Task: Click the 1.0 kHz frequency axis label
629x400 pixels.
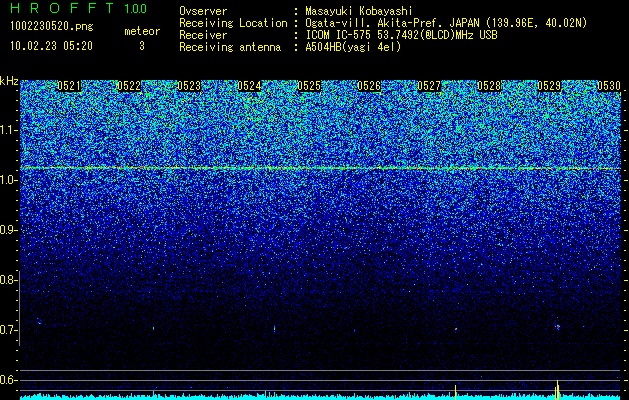Action: [x=8, y=180]
